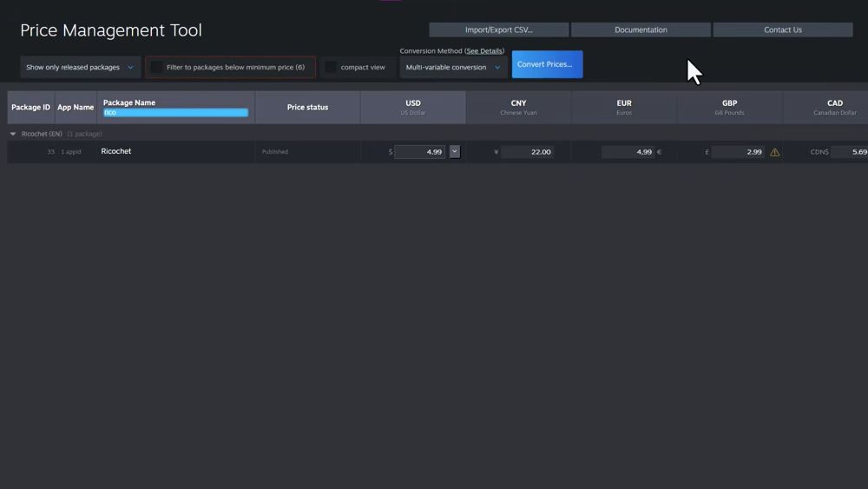Edit the GBP price field 2.99

point(738,152)
